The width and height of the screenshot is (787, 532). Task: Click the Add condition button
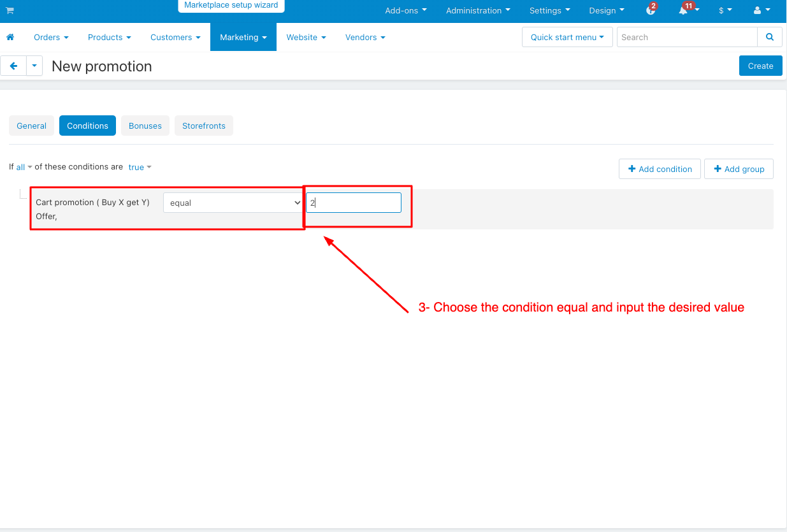[660, 169]
